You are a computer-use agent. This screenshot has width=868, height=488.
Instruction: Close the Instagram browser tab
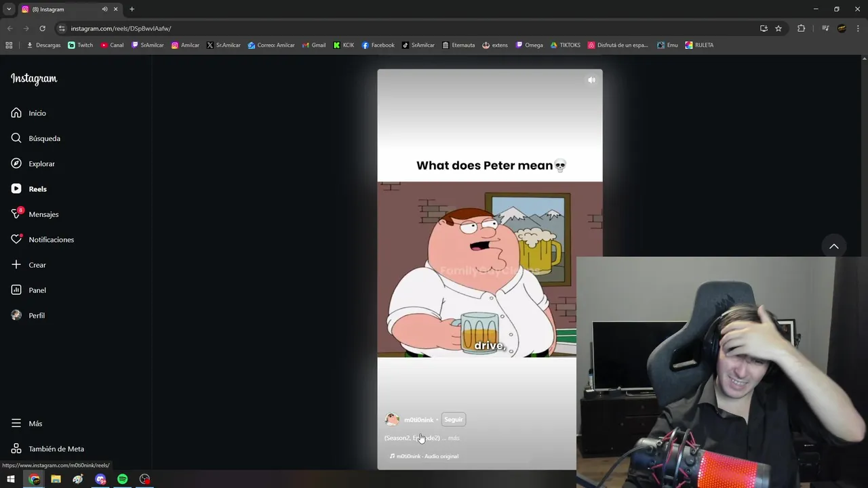(x=115, y=9)
